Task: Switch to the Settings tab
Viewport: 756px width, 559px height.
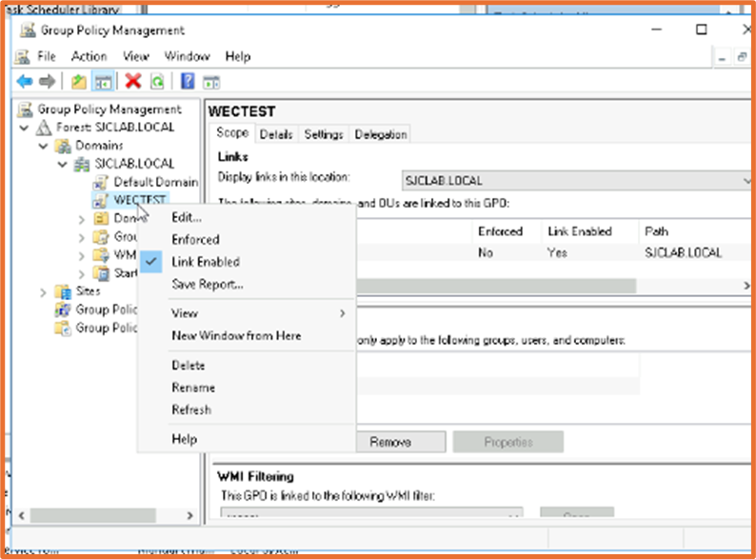Action: pyautogui.click(x=324, y=134)
